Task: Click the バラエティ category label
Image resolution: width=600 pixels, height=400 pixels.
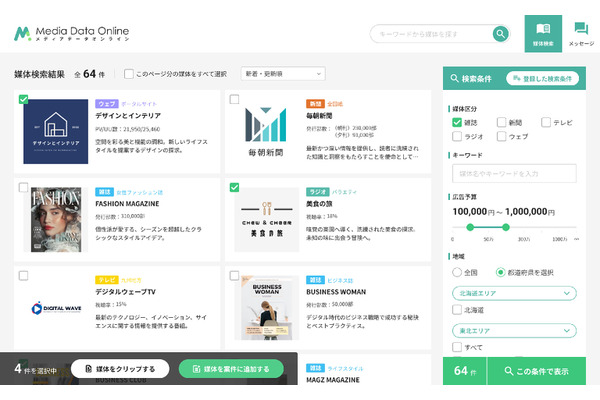Action: point(344,192)
